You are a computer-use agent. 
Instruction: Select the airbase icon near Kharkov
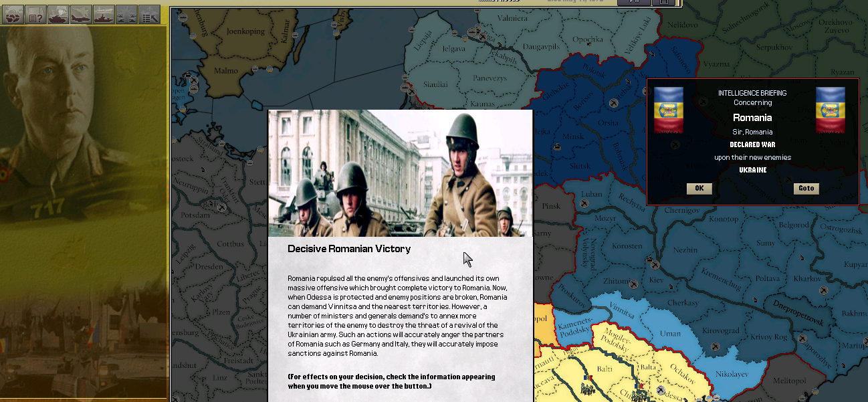coord(824,292)
